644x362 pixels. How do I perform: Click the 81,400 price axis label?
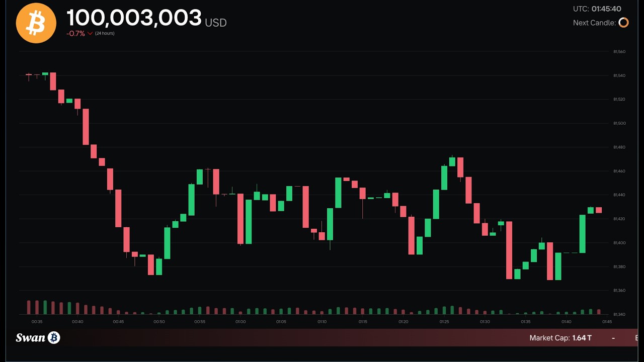pos(619,243)
